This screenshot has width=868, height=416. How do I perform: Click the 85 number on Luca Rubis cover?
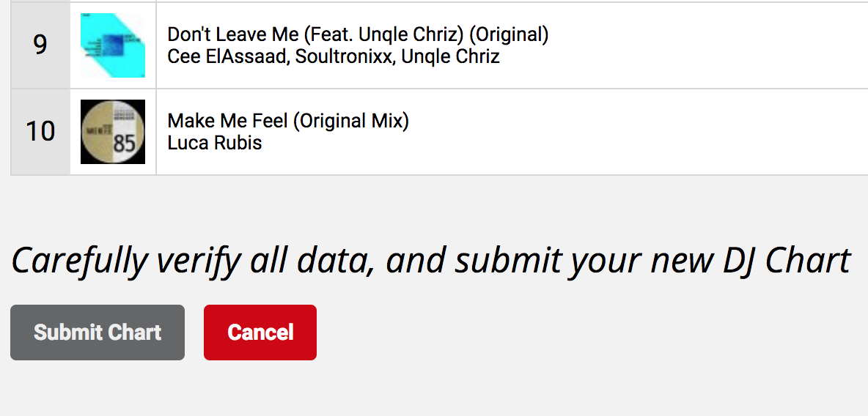pos(125,144)
